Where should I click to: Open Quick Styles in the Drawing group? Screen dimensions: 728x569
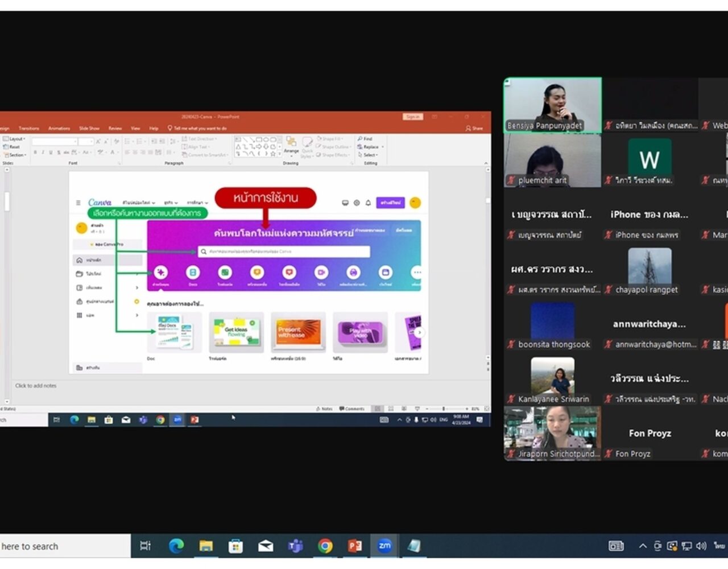point(308,147)
